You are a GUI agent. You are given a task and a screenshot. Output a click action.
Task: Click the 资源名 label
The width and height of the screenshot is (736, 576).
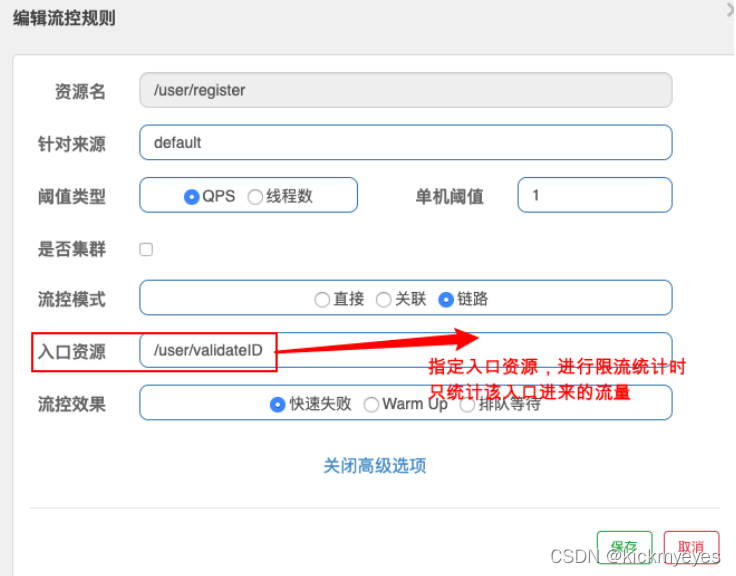(80, 91)
